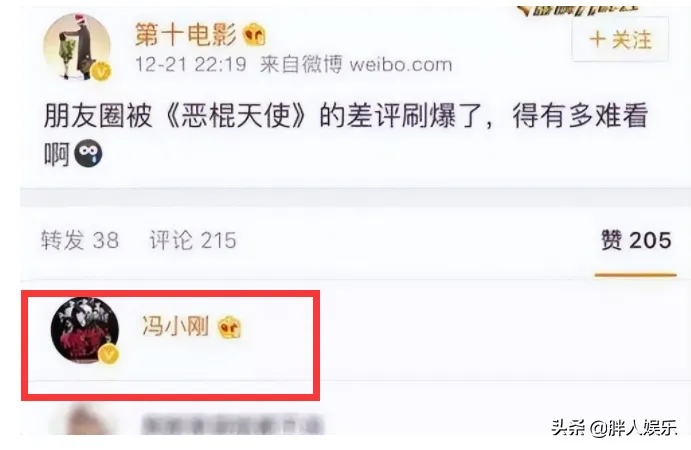
Task: Switch to 转发 38 tab
Action: [80, 241]
